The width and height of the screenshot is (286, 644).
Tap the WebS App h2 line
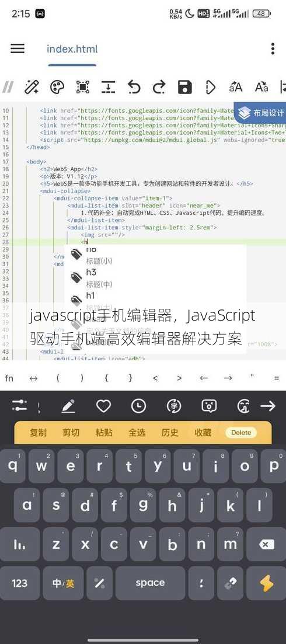click(x=68, y=169)
